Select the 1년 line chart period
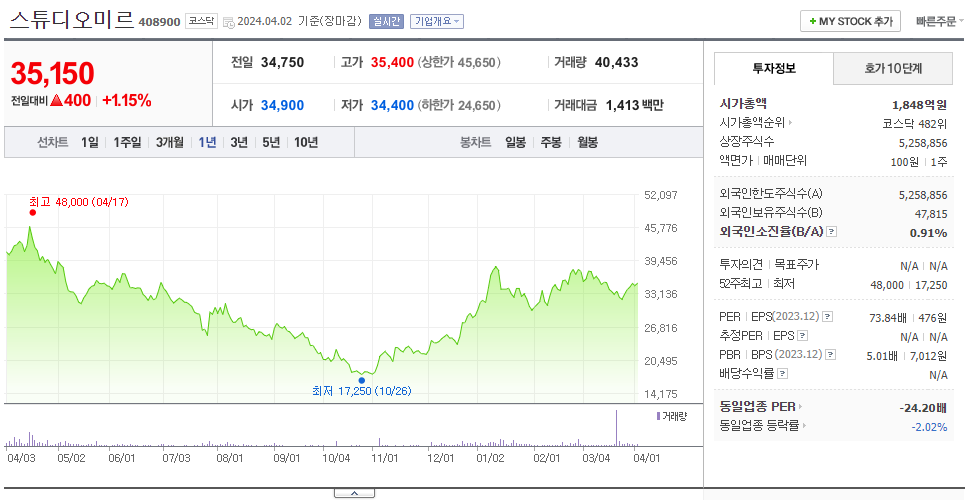Image resolution: width=968 pixels, height=500 pixels. (x=207, y=143)
